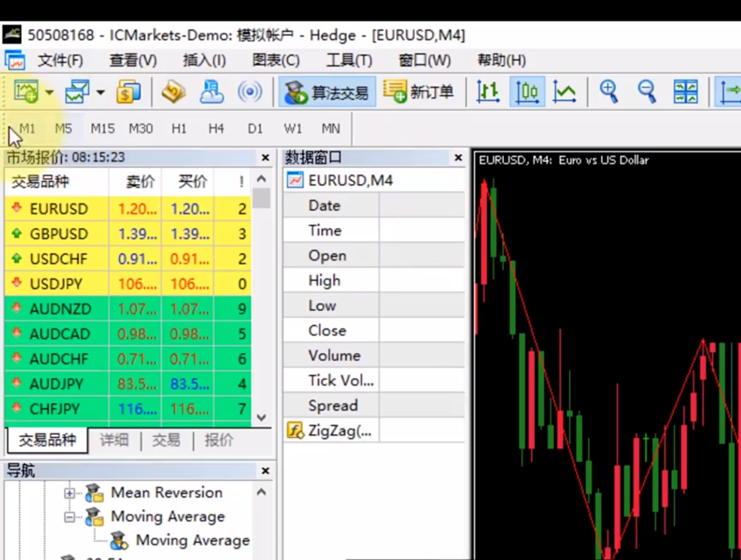The width and height of the screenshot is (741, 560).
Task: Switch to the 详细 tab
Action: (x=114, y=440)
